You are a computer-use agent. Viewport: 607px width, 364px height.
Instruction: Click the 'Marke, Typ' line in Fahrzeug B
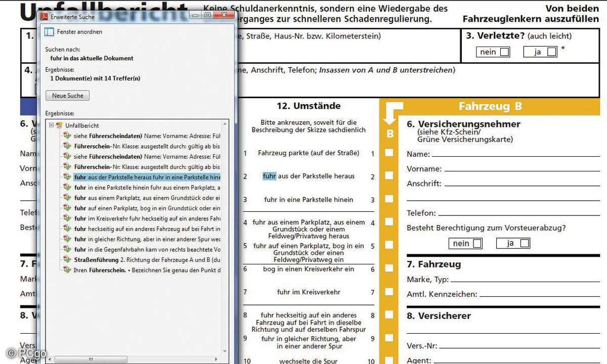click(x=524, y=282)
